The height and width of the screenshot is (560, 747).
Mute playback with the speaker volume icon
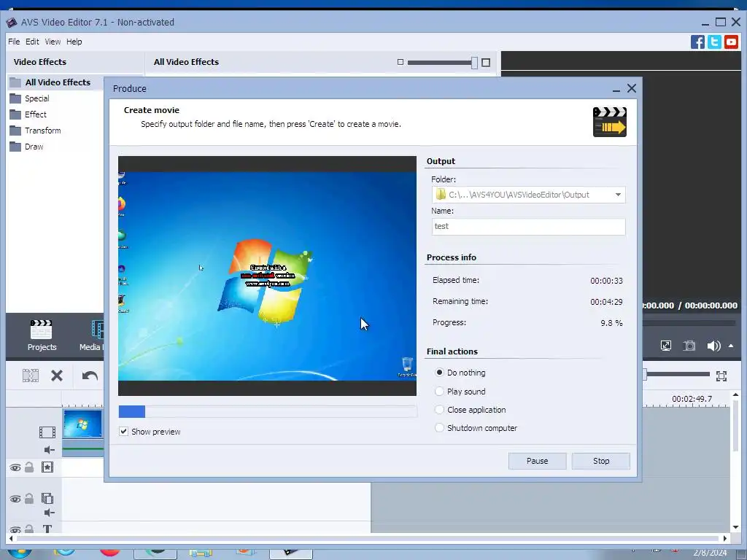pyautogui.click(x=713, y=346)
